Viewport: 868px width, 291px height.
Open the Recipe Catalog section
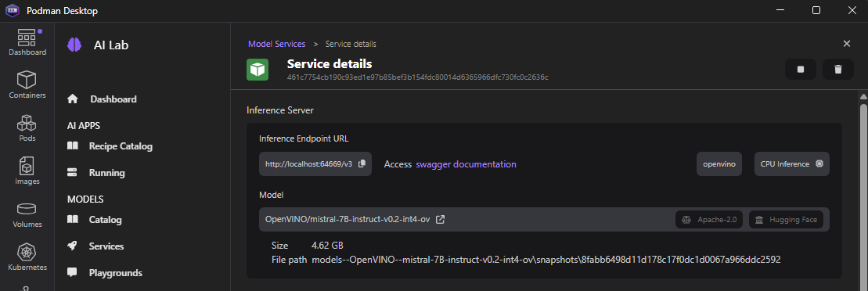(x=121, y=146)
